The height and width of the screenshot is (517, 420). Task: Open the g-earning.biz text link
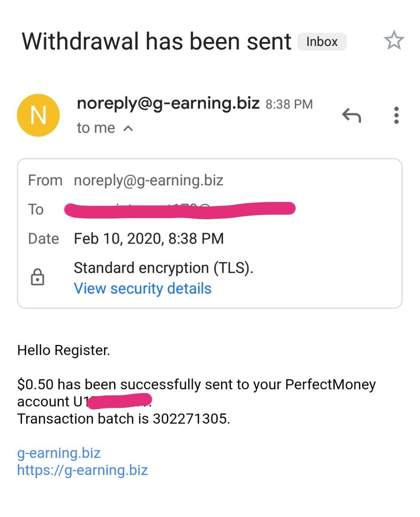[x=59, y=453]
